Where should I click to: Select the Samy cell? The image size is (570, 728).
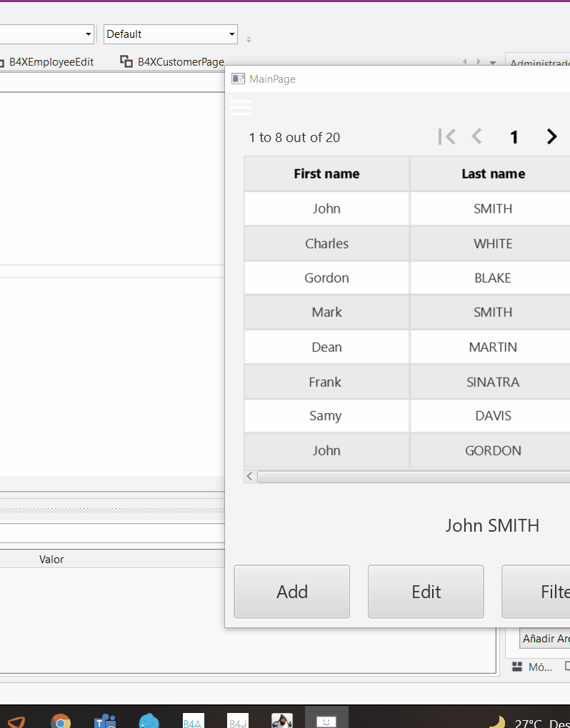[x=326, y=415]
